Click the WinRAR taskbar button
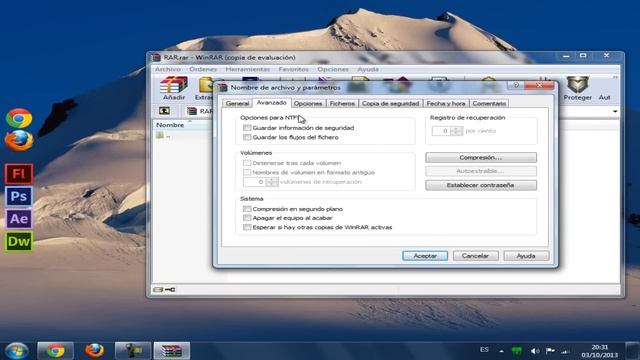This screenshot has height=360, width=640. [x=171, y=351]
